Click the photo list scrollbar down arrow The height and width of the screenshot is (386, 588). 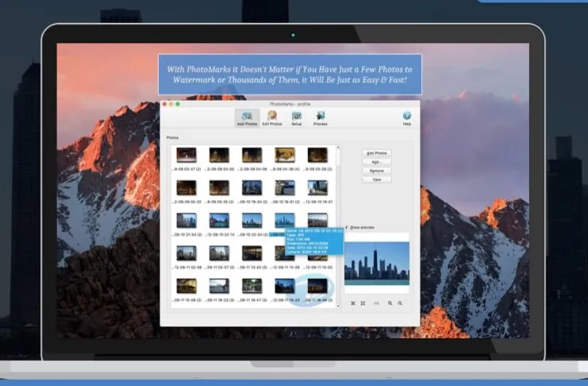click(339, 308)
